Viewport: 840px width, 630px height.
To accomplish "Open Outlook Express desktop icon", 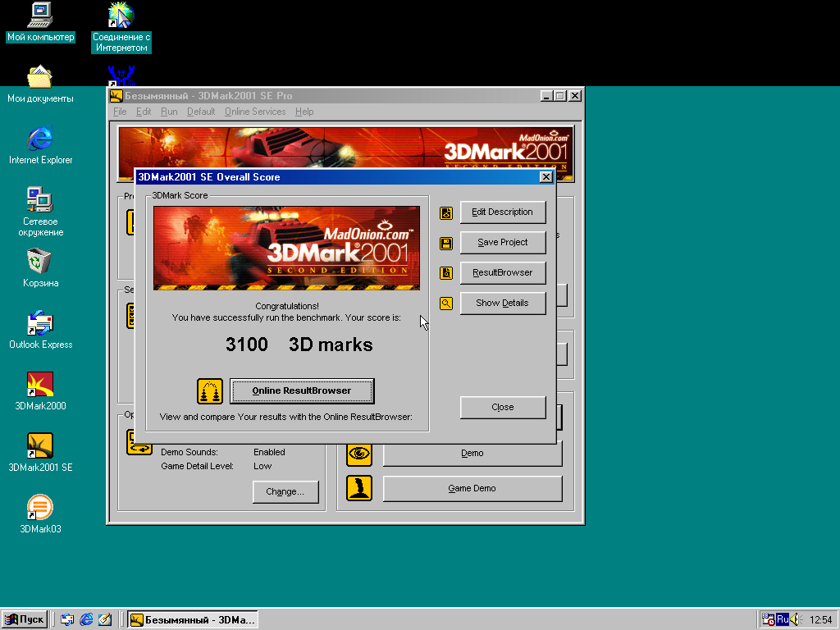I will pos(40,330).
